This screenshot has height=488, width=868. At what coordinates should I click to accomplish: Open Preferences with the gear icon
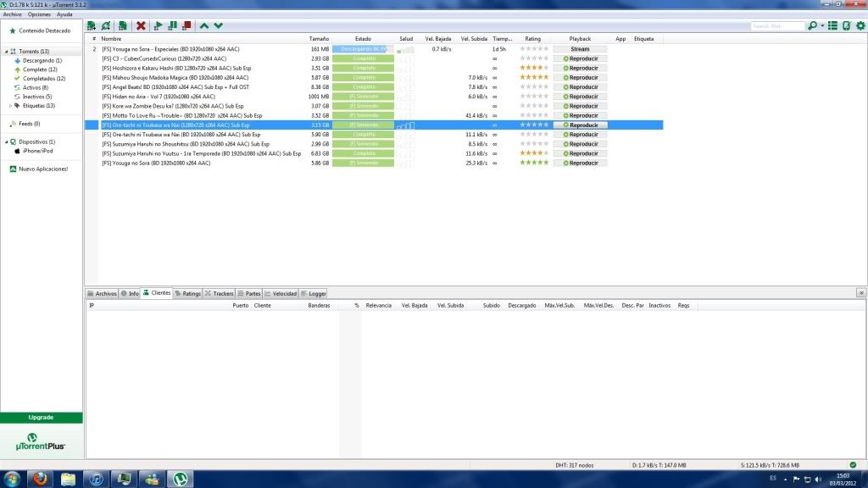[x=861, y=26]
